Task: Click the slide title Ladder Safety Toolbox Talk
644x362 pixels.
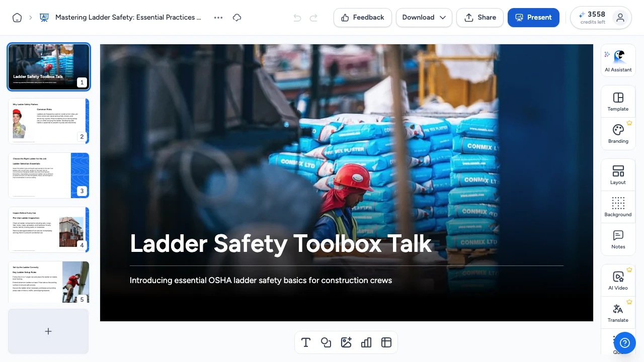Action: pos(281,243)
